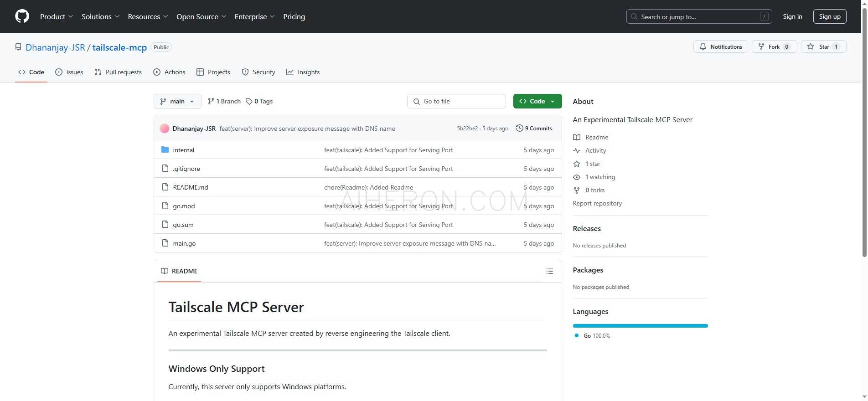Screen dimensions: 868x401
Task: Switch to the Actions tab
Action: coord(169,72)
